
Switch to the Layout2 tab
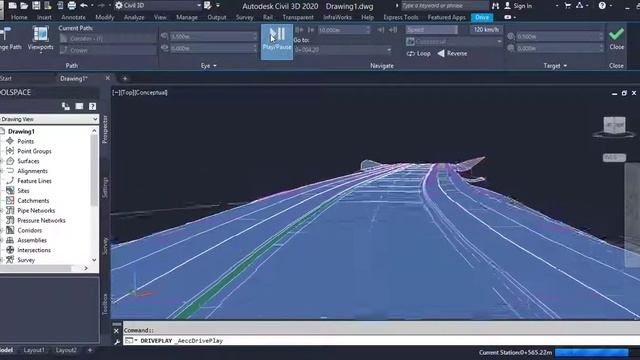[x=66, y=350]
